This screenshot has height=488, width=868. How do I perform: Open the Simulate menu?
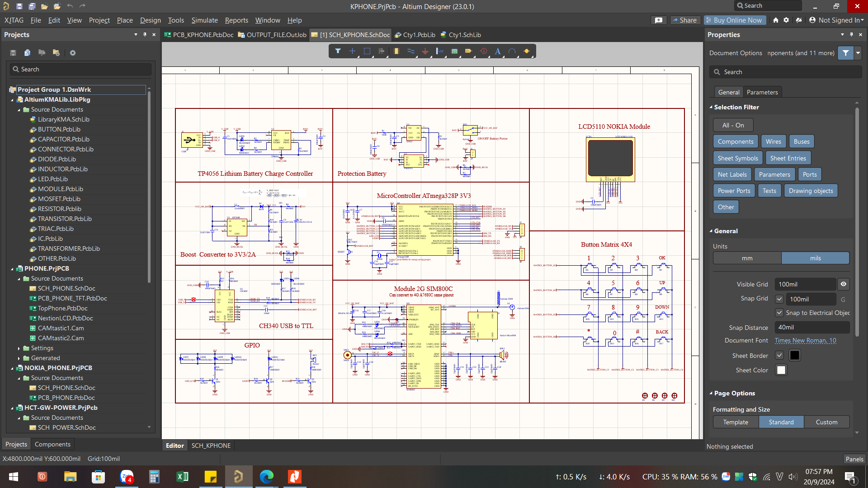click(204, 20)
